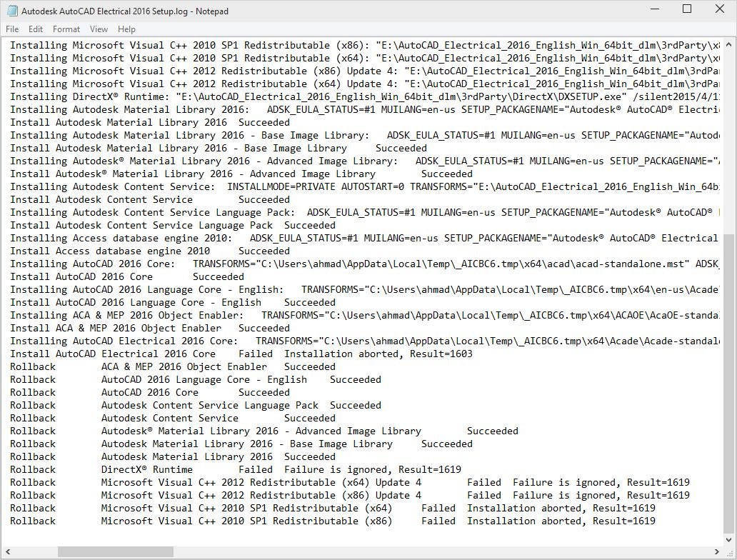This screenshot has width=737, height=560.
Task: Click the horizontal scrollbar thumb
Action: coord(116,551)
